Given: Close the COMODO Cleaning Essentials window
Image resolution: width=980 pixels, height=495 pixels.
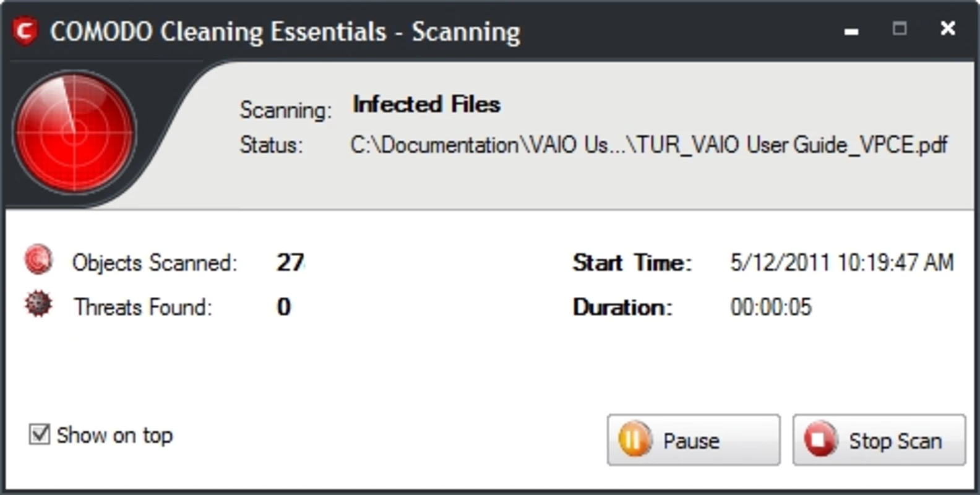Looking at the screenshot, I should pyautogui.click(x=948, y=28).
